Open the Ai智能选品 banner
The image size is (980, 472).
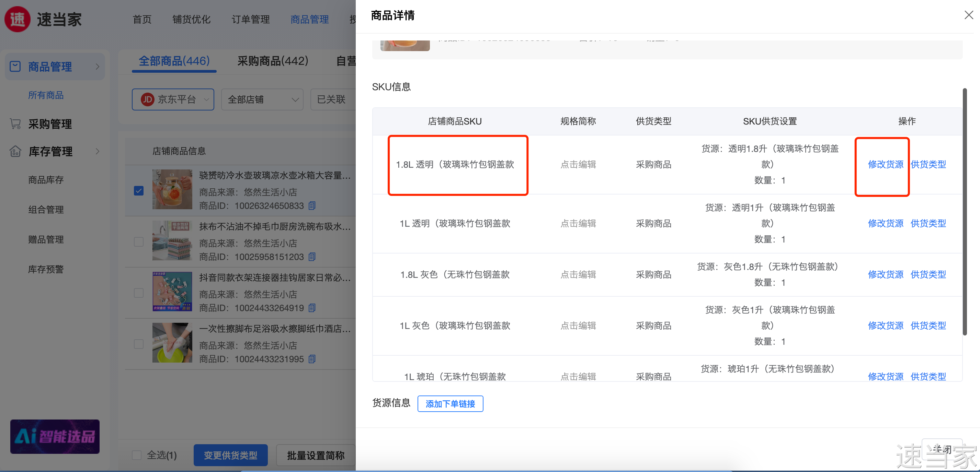(x=55, y=436)
